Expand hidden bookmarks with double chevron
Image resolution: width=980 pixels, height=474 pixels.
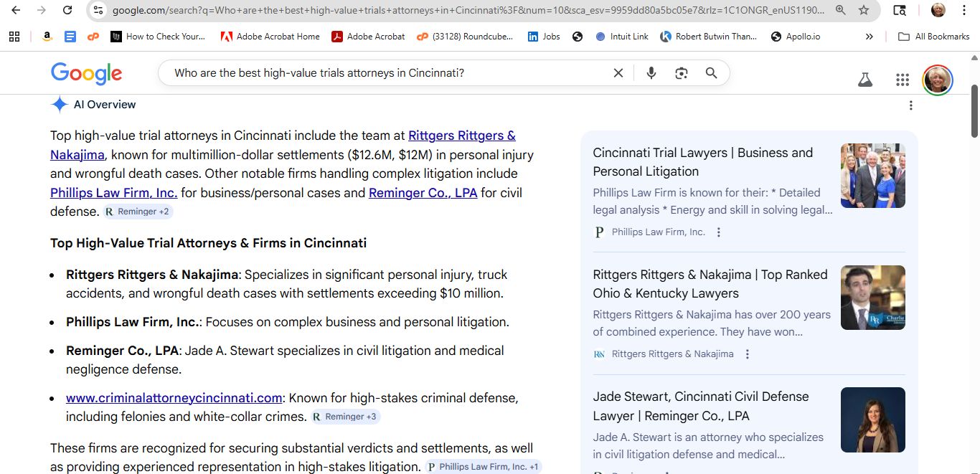pos(870,37)
